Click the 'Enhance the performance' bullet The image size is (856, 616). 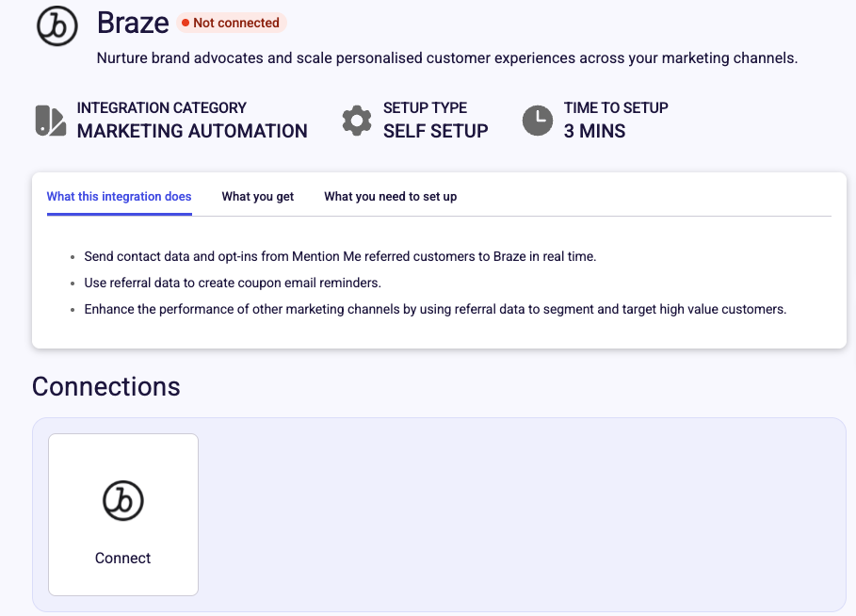click(435, 309)
